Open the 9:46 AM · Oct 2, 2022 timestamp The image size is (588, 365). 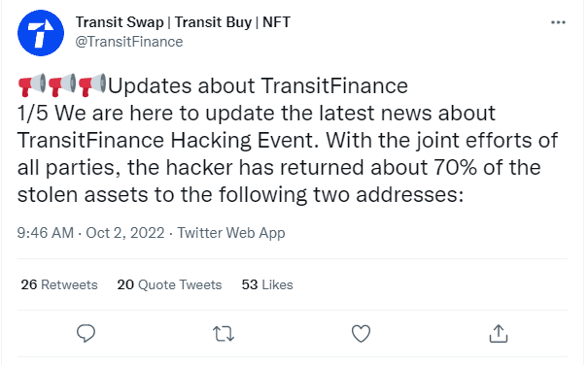point(90,233)
